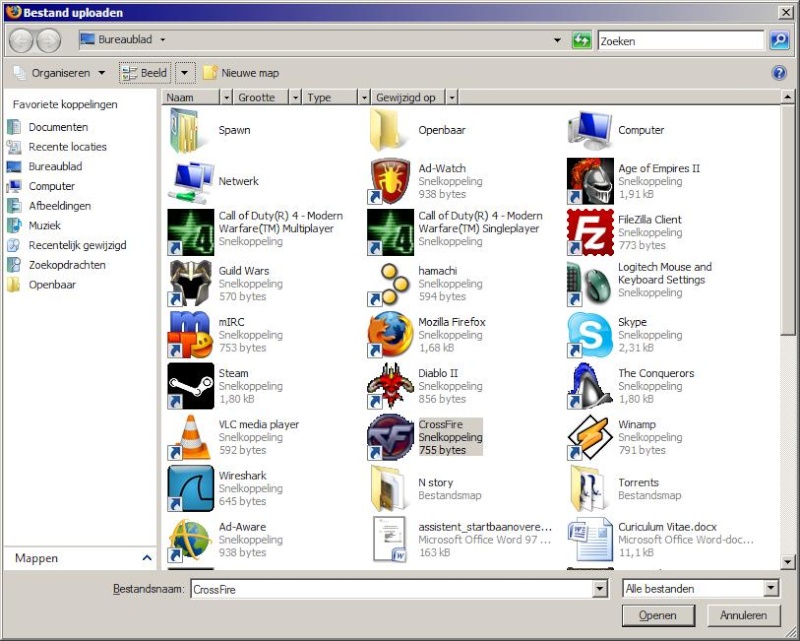
Task: Sort by the Naam column header
Action: click(x=191, y=97)
